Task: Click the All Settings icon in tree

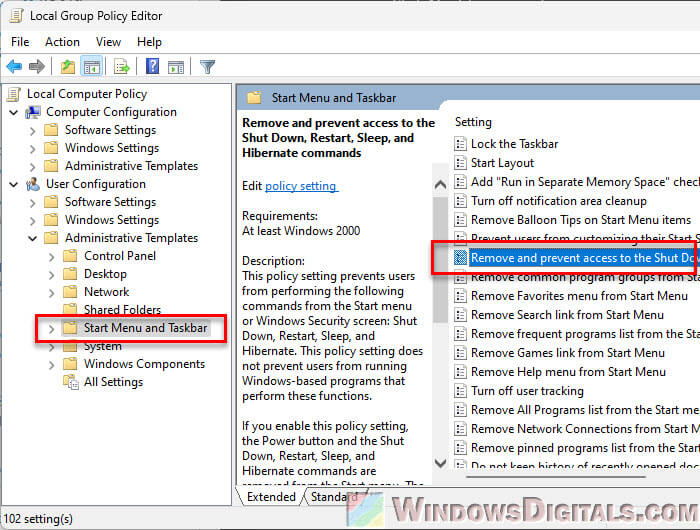Action: click(x=71, y=382)
